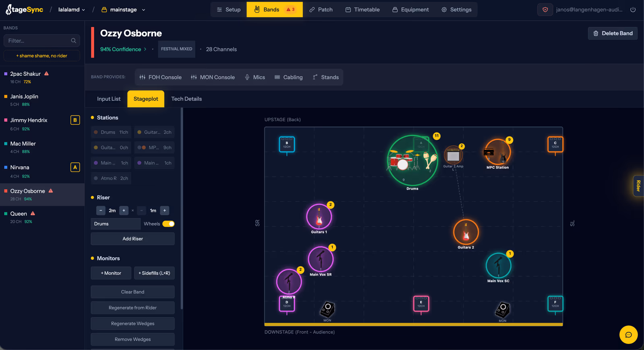This screenshot has height=350, width=644.
Task: Toggle band provides Cabling
Action: click(x=289, y=77)
